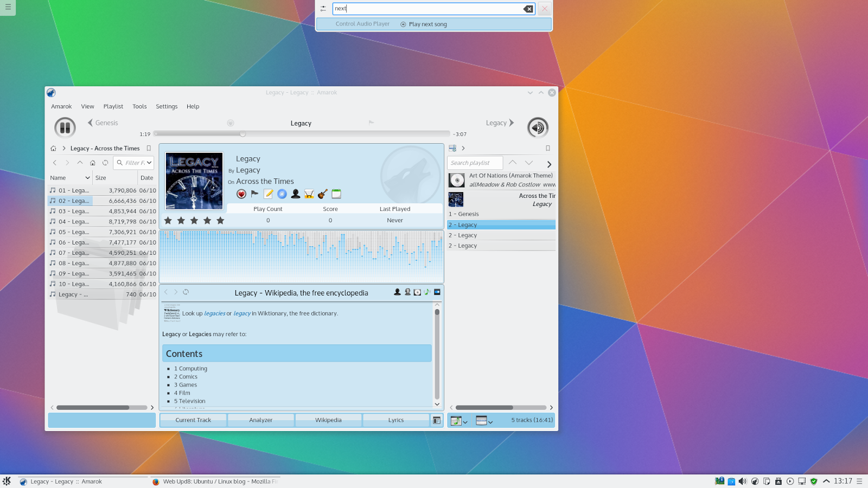Screen dimensions: 868x488
Task: Expand the Filter Files combo box
Action: click(150, 163)
